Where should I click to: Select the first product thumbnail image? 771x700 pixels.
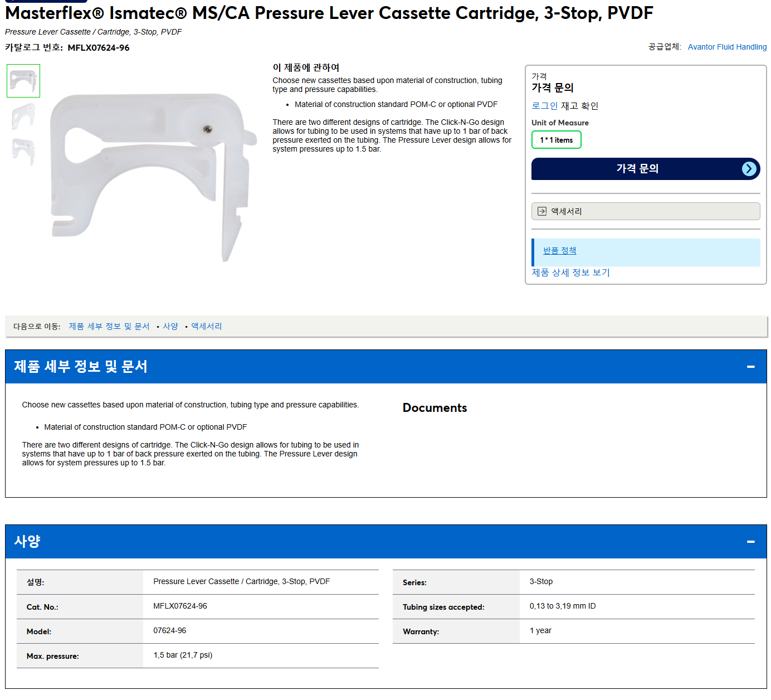click(23, 81)
